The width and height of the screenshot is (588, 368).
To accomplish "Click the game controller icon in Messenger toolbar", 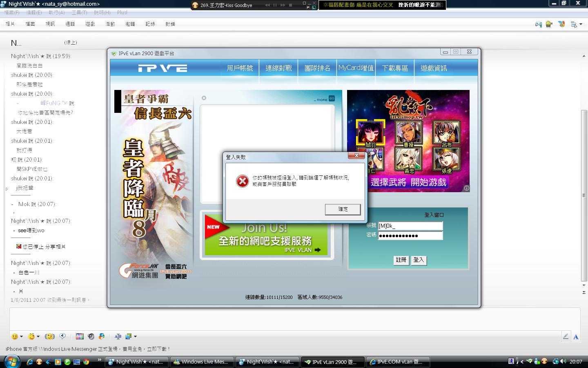I will (x=539, y=24).
